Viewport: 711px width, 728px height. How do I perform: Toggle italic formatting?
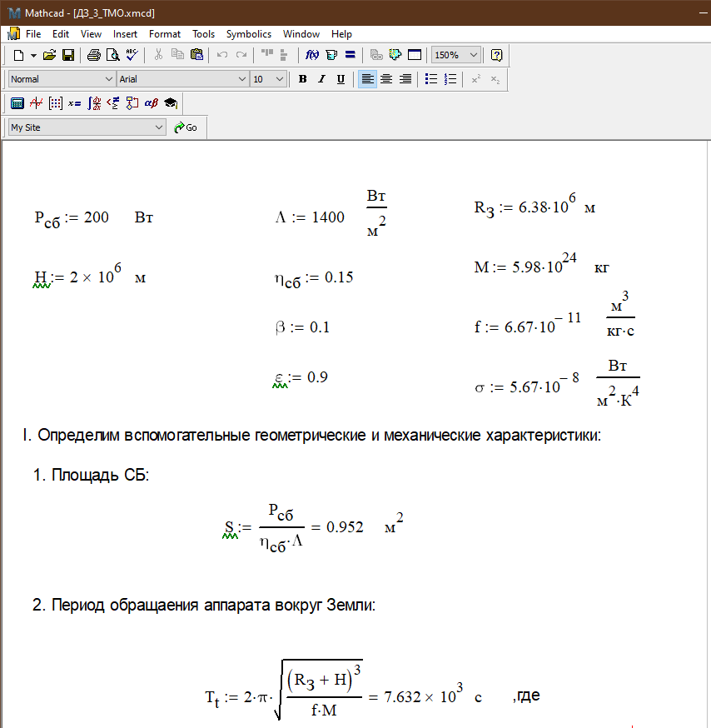321,79
